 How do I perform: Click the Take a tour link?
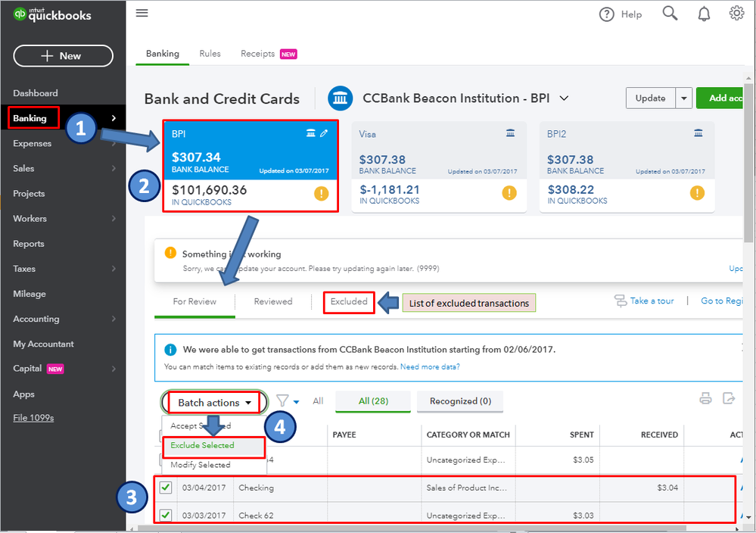pos(652,301)
